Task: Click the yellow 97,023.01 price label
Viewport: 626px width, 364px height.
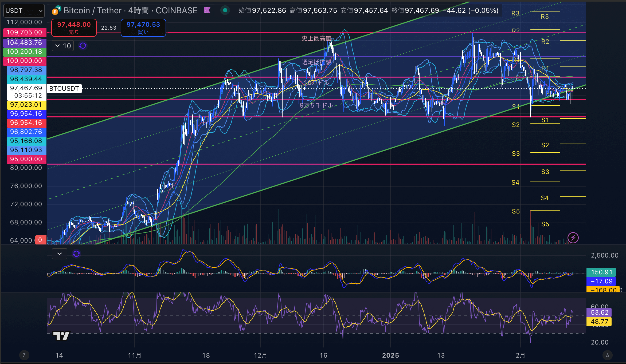Action: tap(26, 105)
